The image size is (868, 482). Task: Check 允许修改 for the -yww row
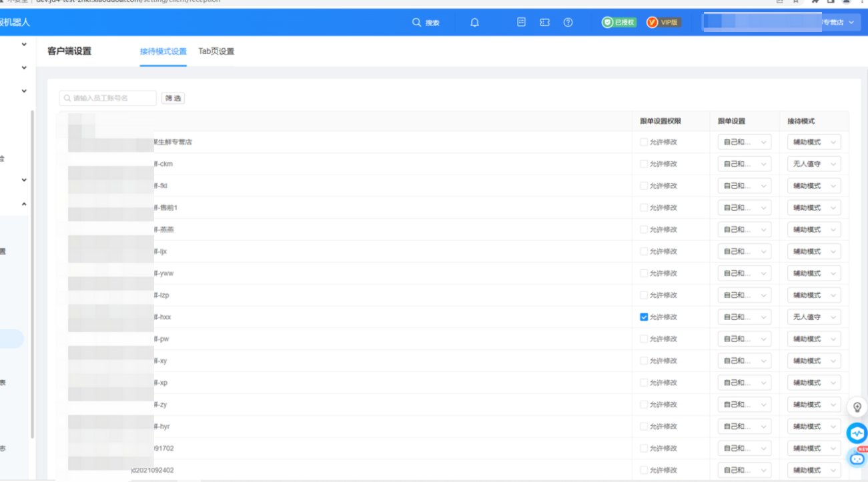pos(644,273)
